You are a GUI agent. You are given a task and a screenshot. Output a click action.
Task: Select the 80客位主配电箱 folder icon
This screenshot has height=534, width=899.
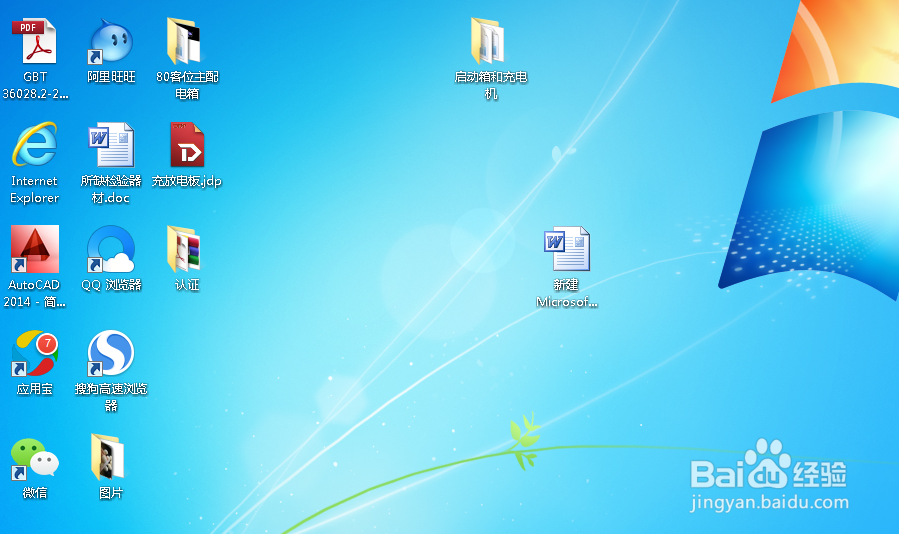click(x=184, y=41)
